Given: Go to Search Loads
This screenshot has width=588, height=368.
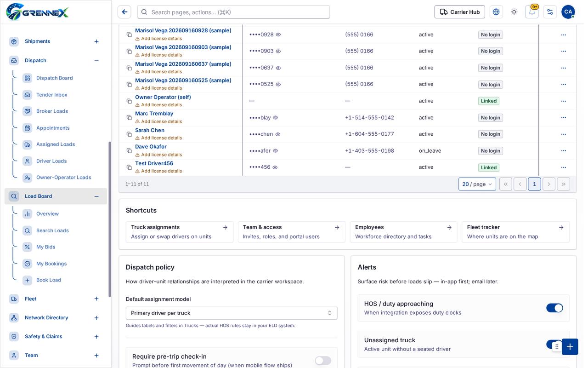Looking at the screenshot, I should click(x=52, y=230).
